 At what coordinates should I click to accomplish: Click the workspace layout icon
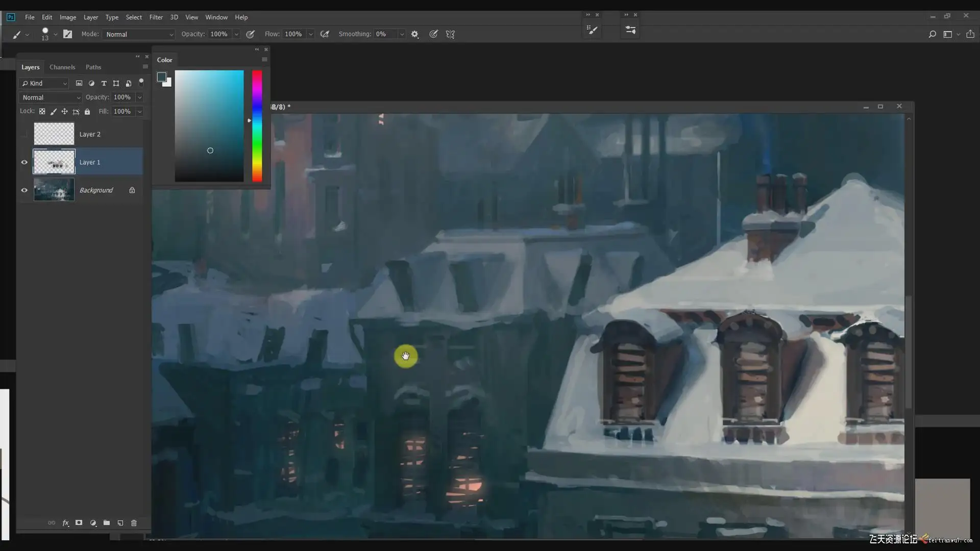948,34
